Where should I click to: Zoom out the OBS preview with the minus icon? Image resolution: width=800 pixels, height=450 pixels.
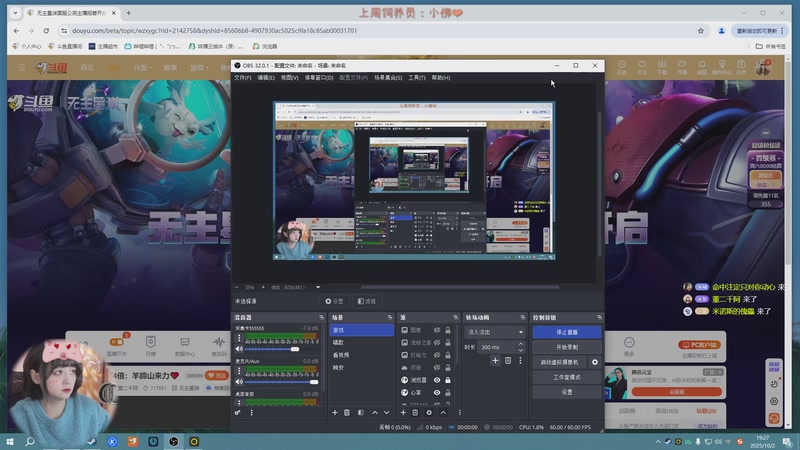237,287
